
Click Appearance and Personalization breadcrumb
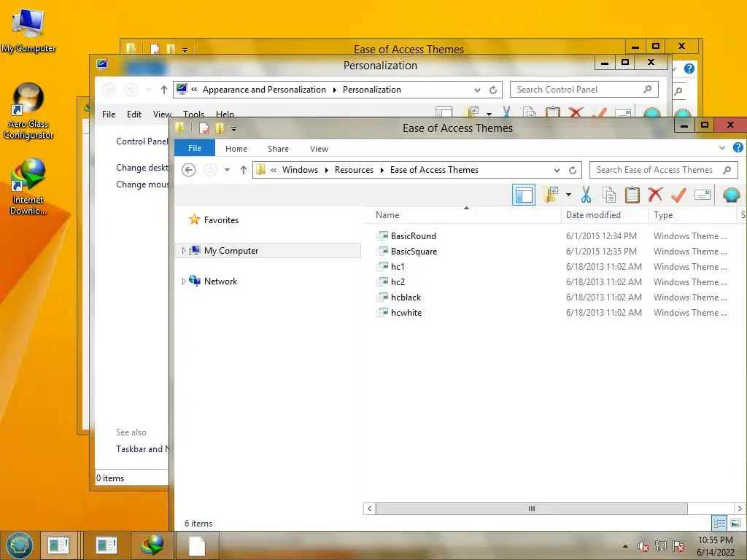point(264,90)
